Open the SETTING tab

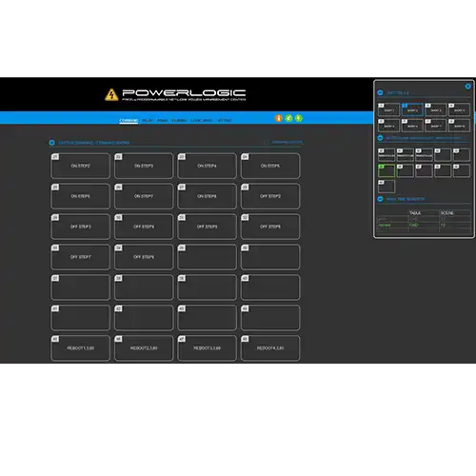(225, 120)
